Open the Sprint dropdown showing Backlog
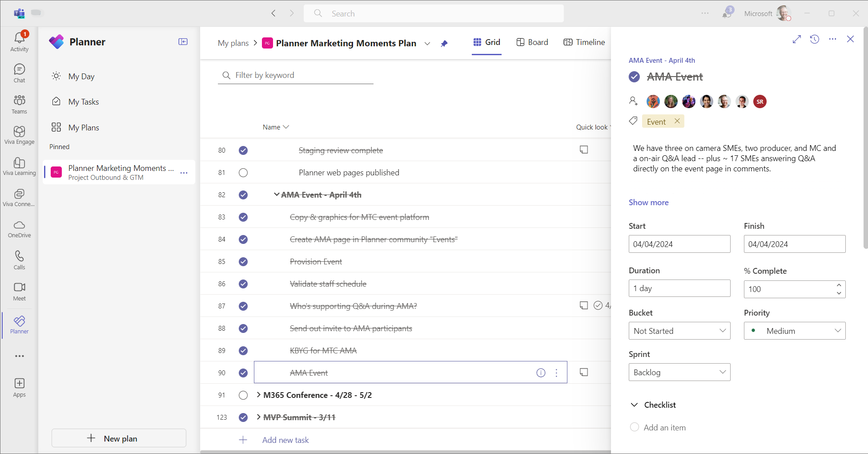This screenshot has height=454, width=868. click(x=679, y=372)
